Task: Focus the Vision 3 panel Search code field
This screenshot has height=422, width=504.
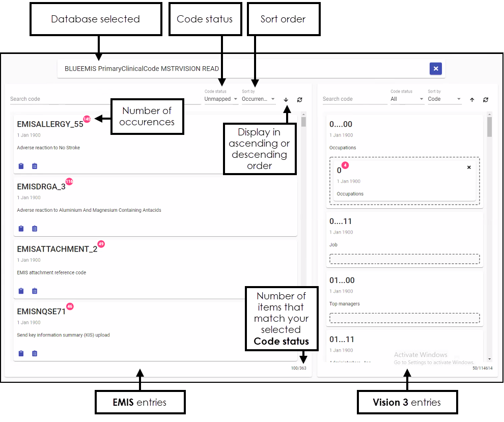Action: point(354,99)
